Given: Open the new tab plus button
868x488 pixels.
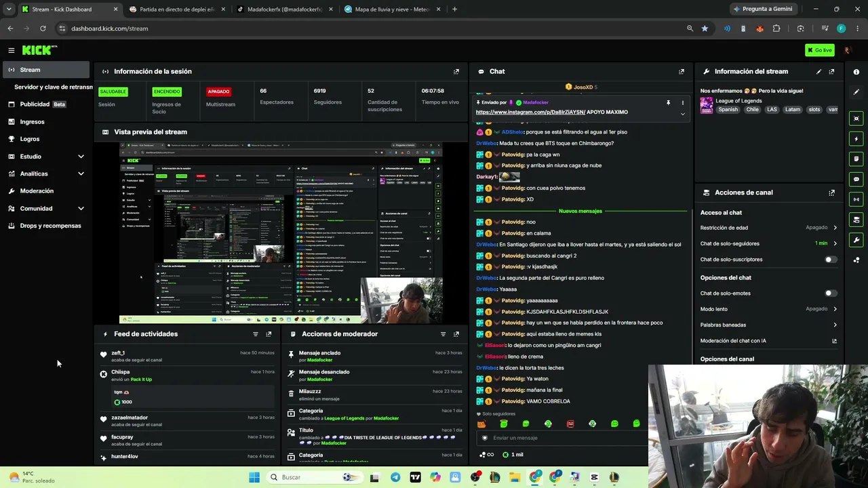Looking at the screenshot, I should 454,9.
